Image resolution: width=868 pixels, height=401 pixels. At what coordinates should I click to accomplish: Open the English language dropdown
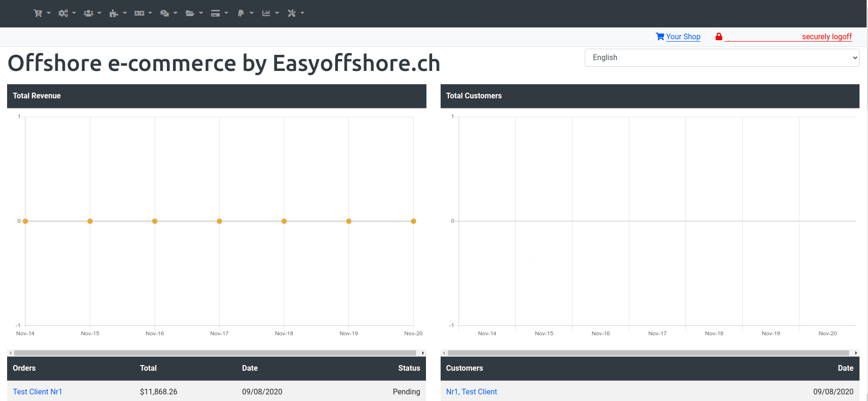coord(722,58)
